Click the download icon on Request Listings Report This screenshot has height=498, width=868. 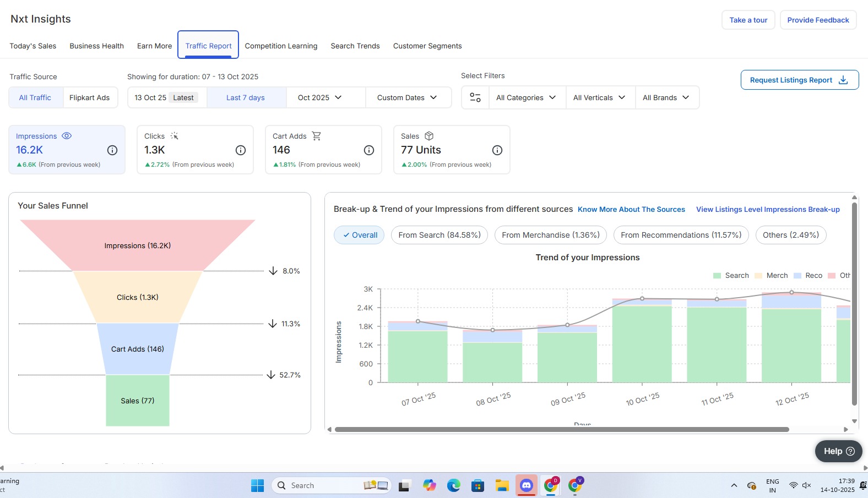point(843,80)
